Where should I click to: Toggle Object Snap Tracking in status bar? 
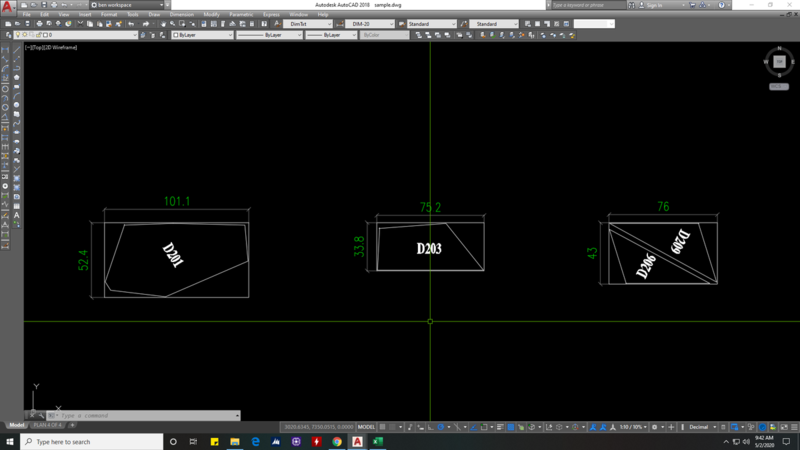474,427
